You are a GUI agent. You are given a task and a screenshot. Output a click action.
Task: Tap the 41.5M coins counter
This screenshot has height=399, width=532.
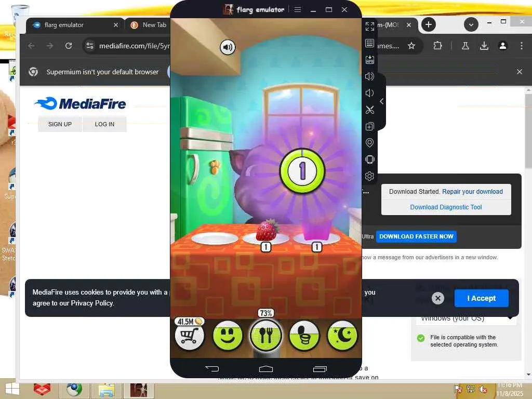[x=189, y=321]
